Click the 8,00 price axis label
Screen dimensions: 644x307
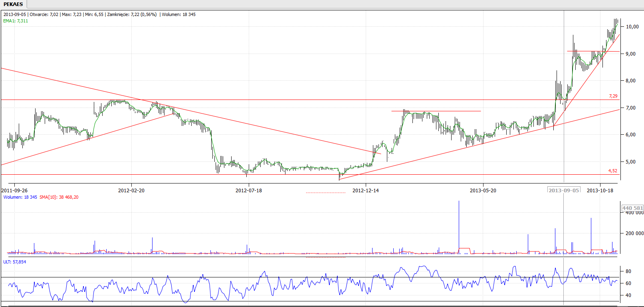click(631, 81)
